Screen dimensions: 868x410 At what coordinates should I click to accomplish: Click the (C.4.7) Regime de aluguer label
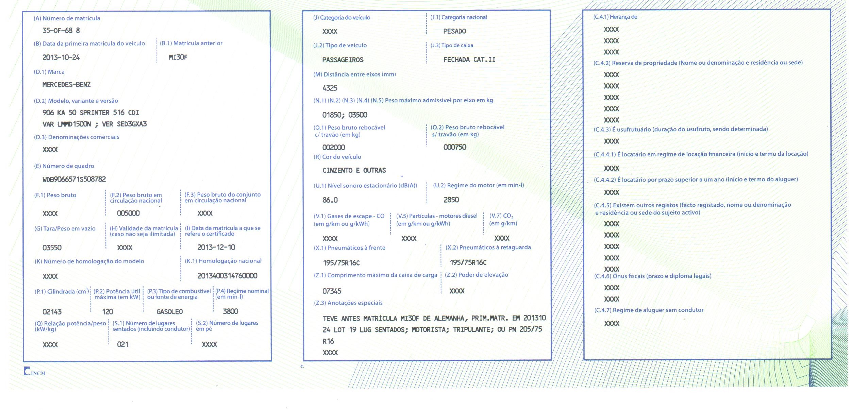coord(649,310)
